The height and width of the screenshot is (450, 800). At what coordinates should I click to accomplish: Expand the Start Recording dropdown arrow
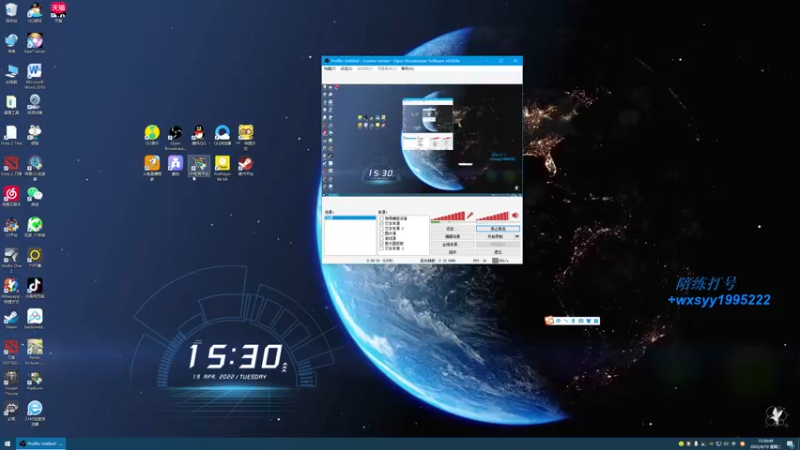[x=517, y=237]
